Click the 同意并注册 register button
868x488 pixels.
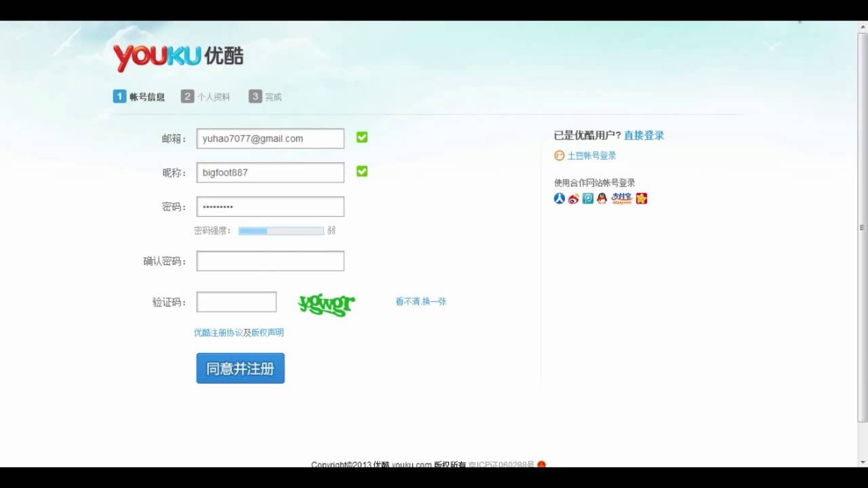pos(241,368)
